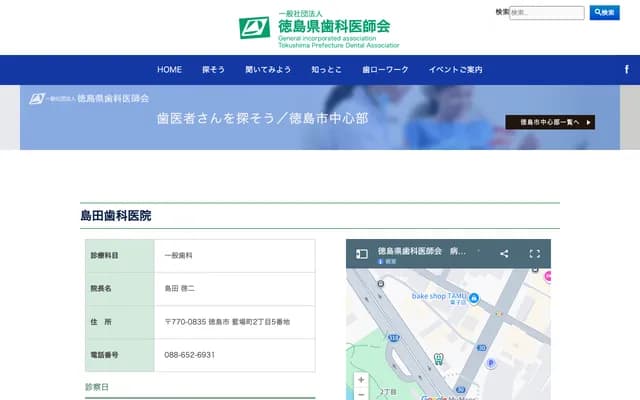The width and height of the screenshot is (640, 400).
Task: Click the 徳島市中心部一覧へ button in banner
Action: pos(550,122)
